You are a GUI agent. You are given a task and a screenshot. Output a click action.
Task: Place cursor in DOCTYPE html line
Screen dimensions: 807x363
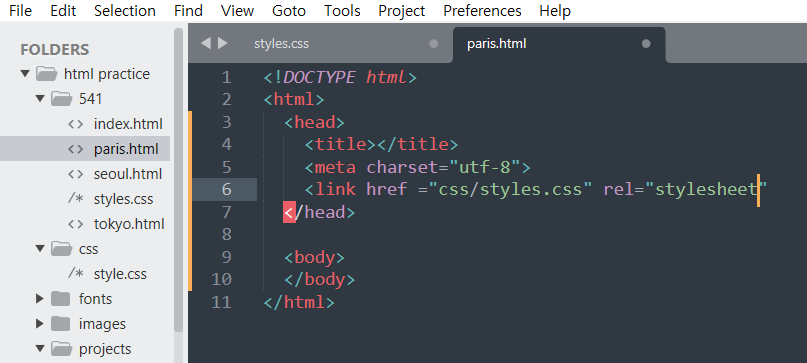tap(340, 78)
